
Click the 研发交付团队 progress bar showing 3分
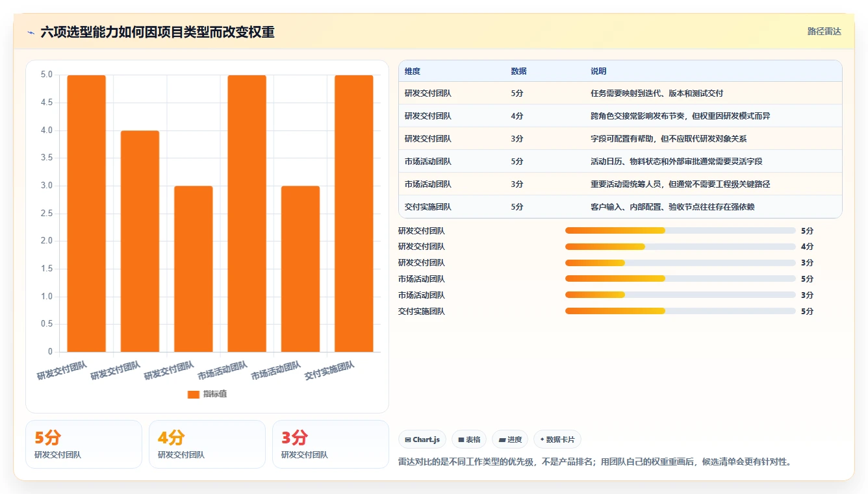click(x=680, y=263)
